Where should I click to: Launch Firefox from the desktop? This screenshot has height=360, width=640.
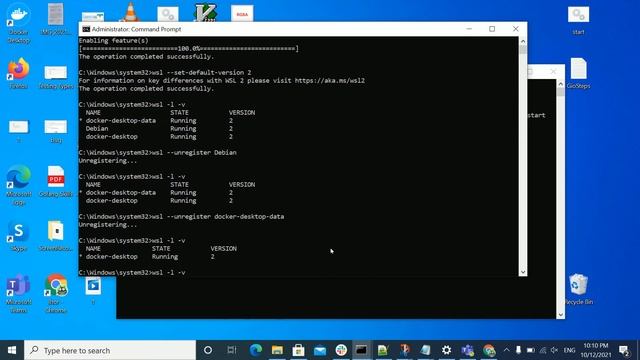pyautogui.click(x=18, y=73)
